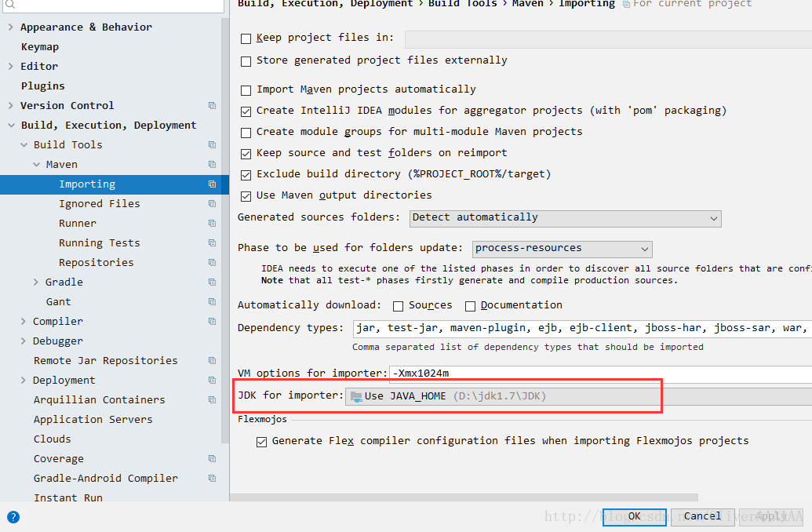812x532 pixels.
Task: Collapse Build, Execution, Deployment node
Action: pos(11,126)
